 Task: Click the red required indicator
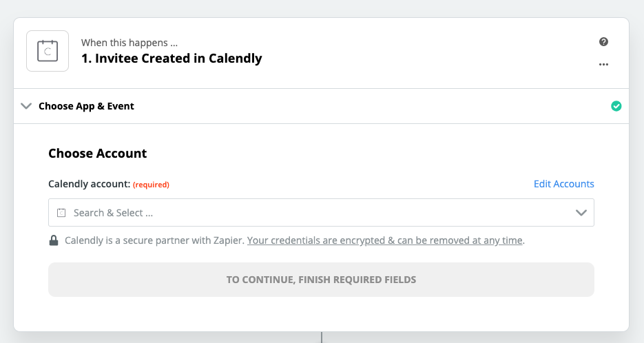pos(151,185)
